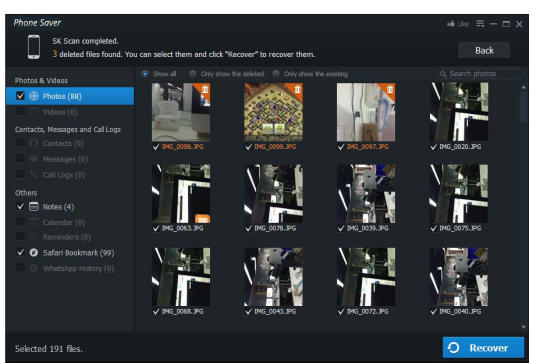Open the Notes (4) category

[x=58, y=207]
